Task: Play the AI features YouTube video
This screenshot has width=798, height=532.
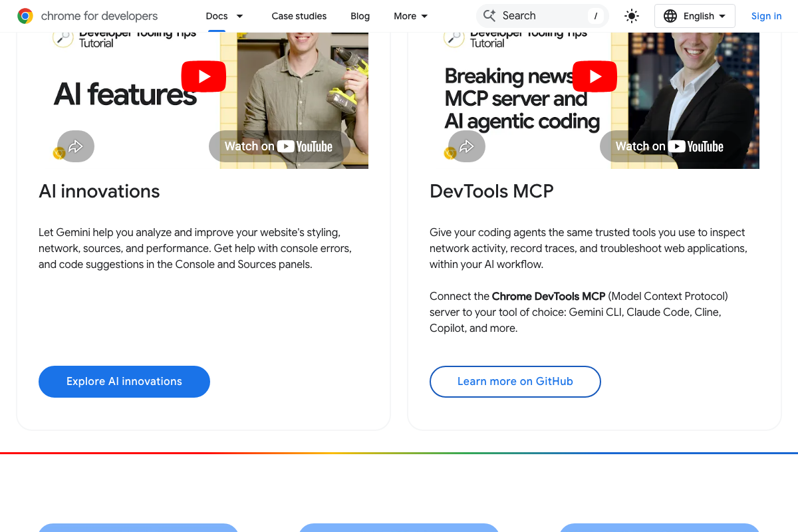Action: [x=203, y=76]
